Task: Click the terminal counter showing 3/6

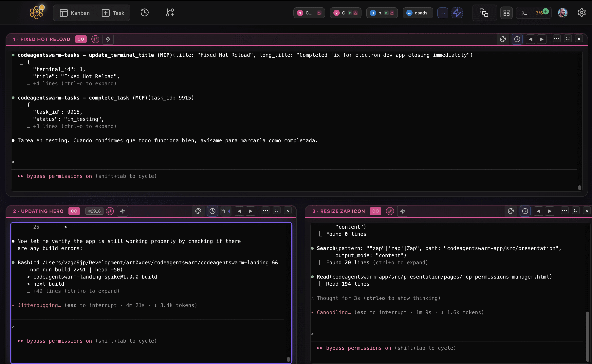Action: click(534, 13)
